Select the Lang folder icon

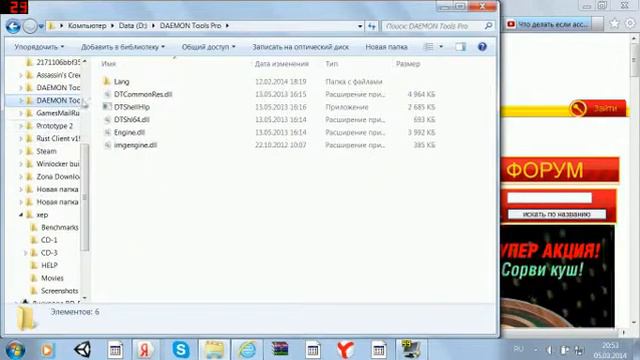click(x=107, y=81)
